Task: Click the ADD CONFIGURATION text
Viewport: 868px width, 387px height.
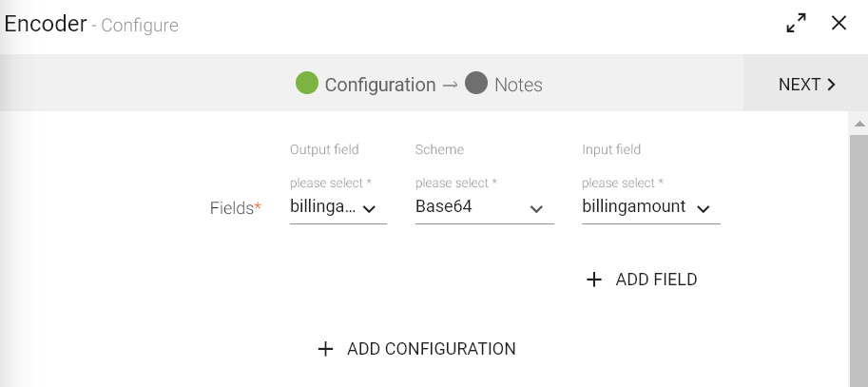Action: click(x=432, y=349)
